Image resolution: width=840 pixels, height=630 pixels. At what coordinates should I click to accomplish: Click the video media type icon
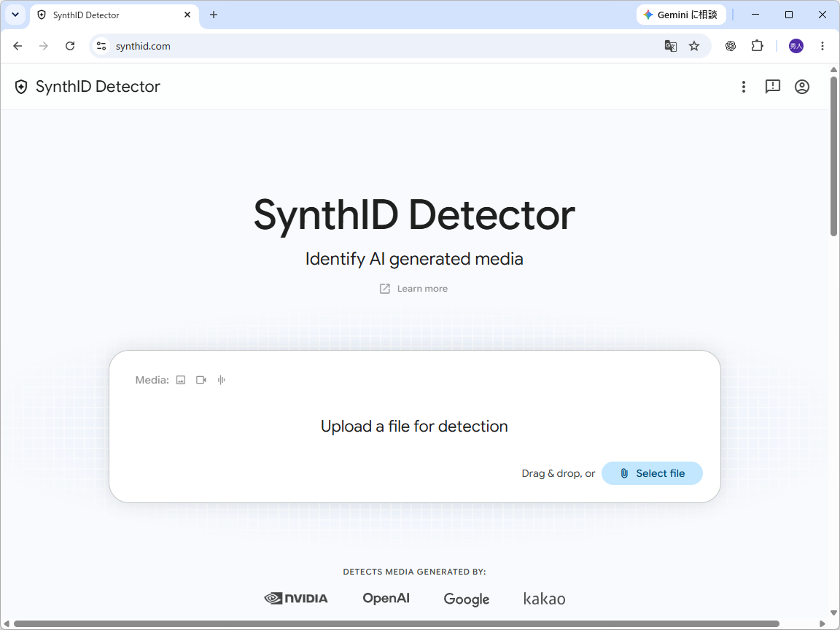(201, 380)
